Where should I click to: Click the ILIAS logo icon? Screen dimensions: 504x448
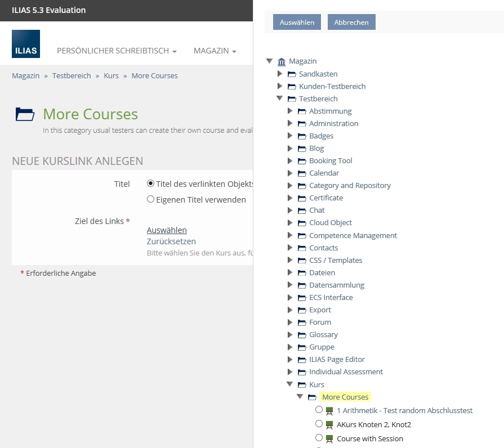tap(26, 44)
